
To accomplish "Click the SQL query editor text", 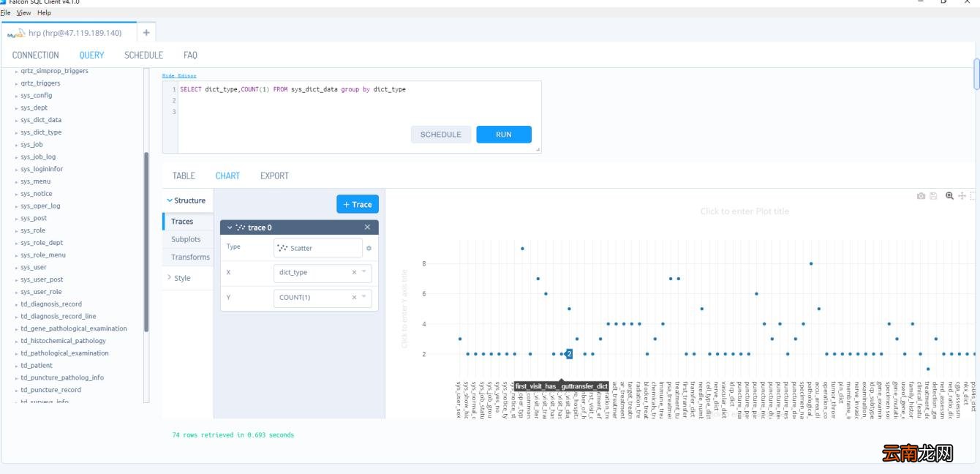I will (x=293, y=89).
